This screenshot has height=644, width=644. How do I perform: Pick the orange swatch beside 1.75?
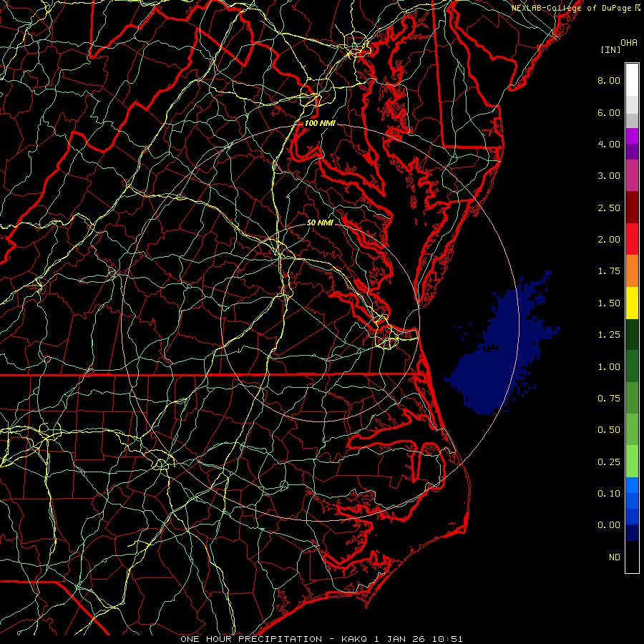[632, 271]
